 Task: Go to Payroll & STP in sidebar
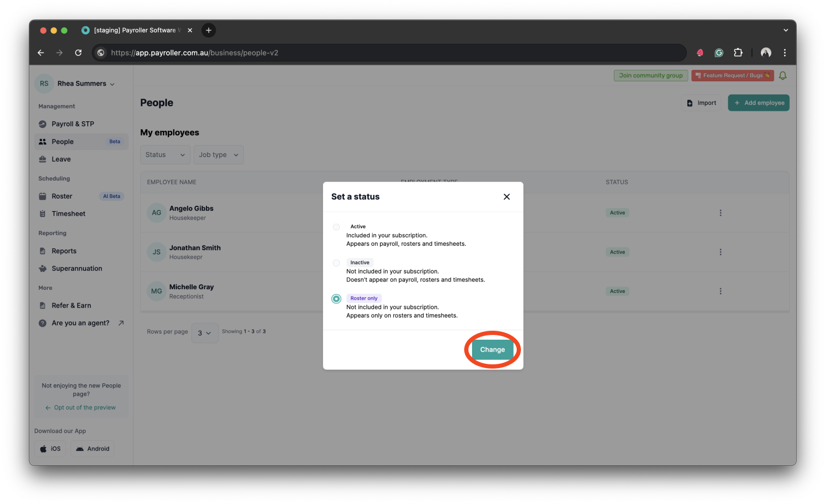click(72, 124)
